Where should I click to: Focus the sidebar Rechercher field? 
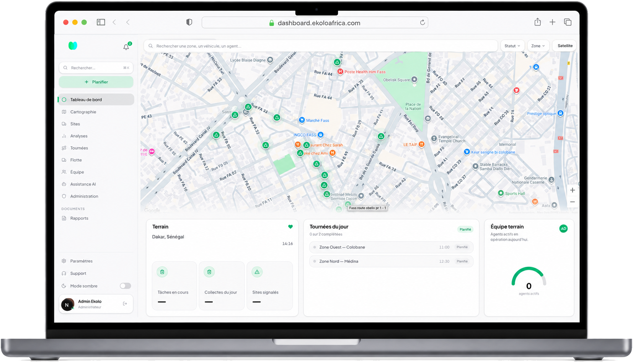tap(96, 68)
